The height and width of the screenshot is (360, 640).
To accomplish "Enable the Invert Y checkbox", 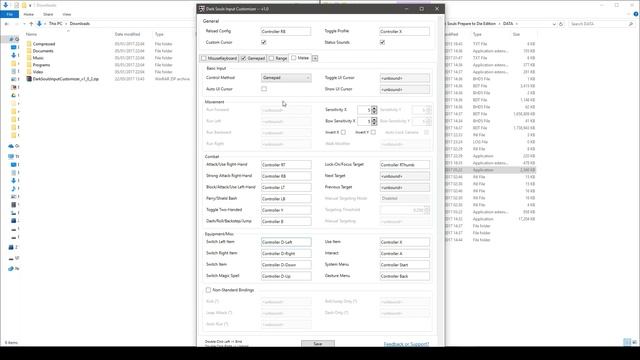I will (x=373, y=132).
